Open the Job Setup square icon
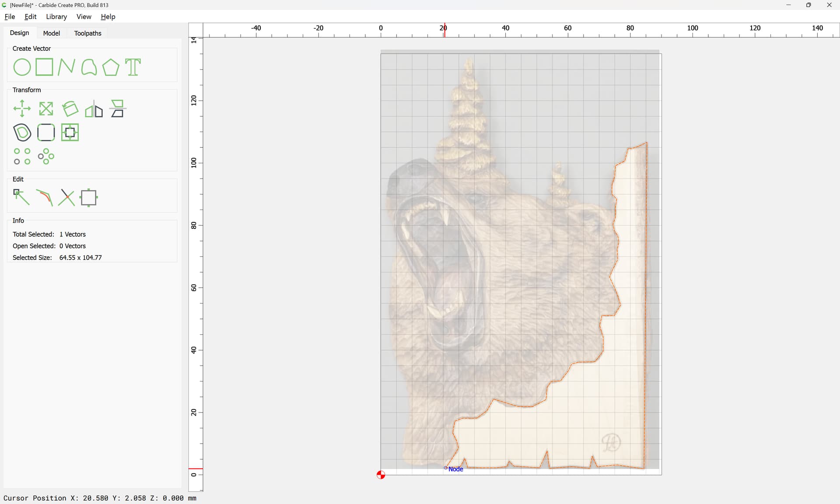The width and height of the screenshot is (840, 504). [x=89, y=198]
